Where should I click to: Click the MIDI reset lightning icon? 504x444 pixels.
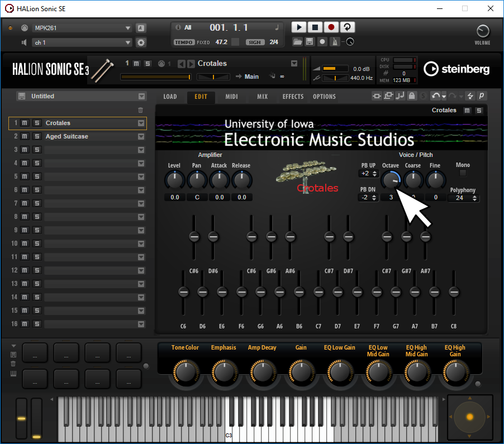tap(470, 96)
